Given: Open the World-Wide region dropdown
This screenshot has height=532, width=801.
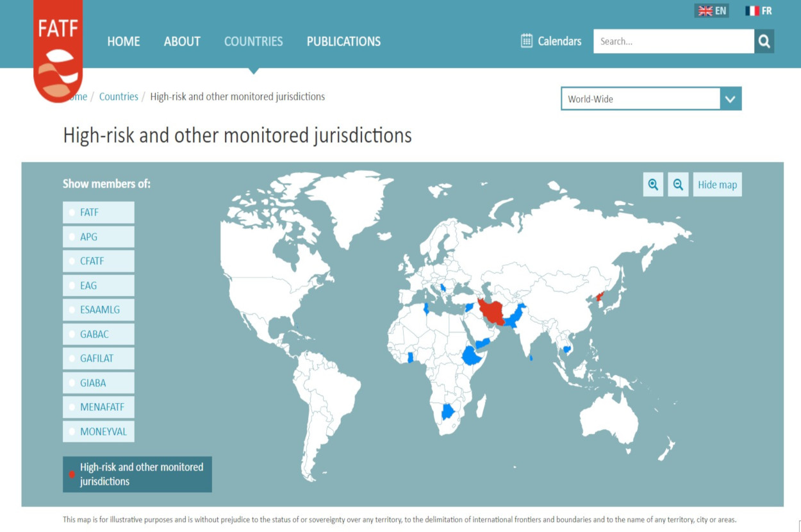Looking at the screenshot, I should (x=641, y=99).
